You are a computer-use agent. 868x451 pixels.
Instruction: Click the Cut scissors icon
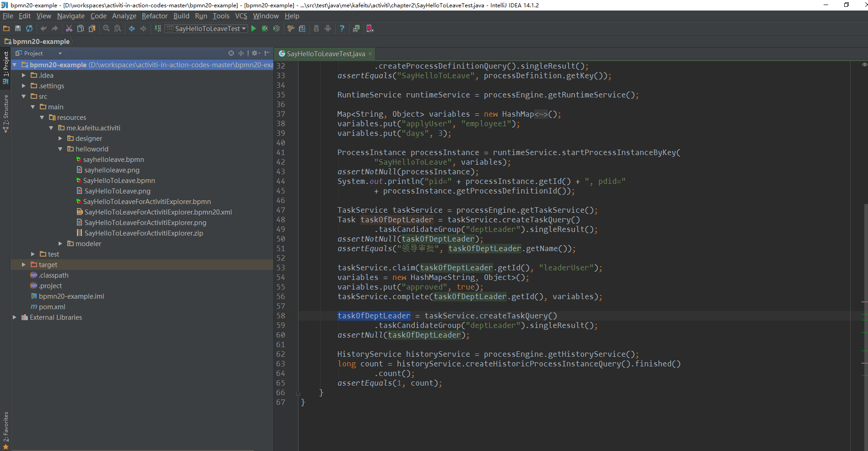tap(69, 28)
